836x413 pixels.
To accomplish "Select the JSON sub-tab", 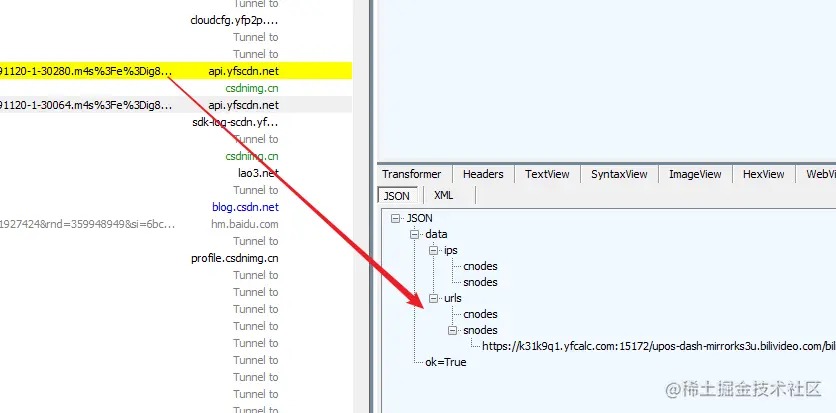I will (397, 196).
